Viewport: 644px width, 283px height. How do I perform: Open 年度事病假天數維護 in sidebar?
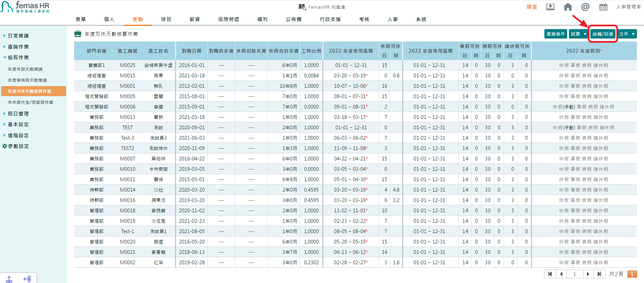click(27, 80)
